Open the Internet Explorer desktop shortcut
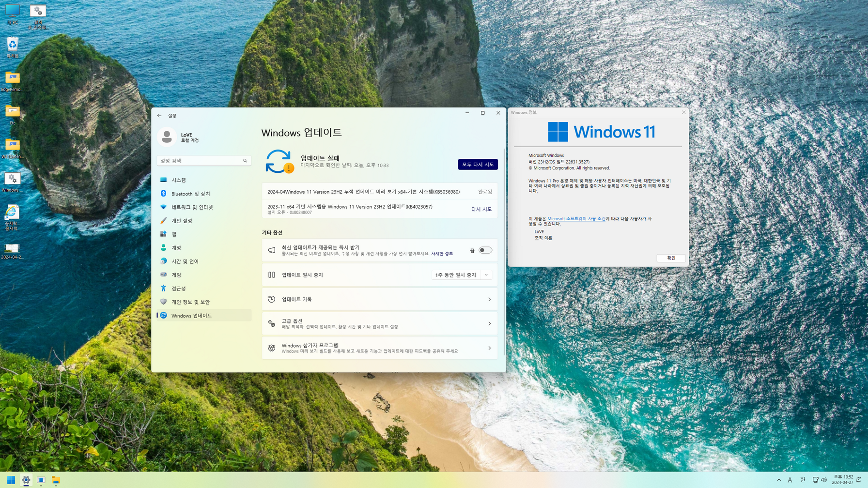 coord(13,217)
